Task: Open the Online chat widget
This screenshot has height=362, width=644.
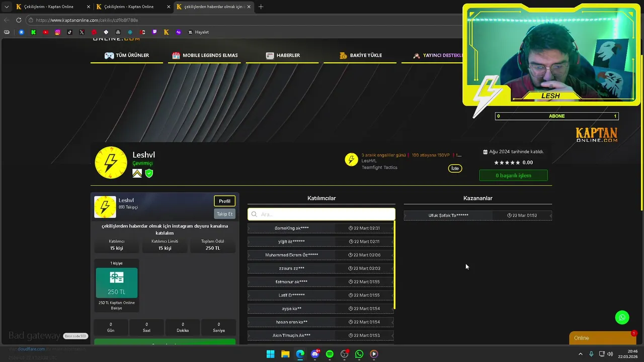Action: point(602,338)
